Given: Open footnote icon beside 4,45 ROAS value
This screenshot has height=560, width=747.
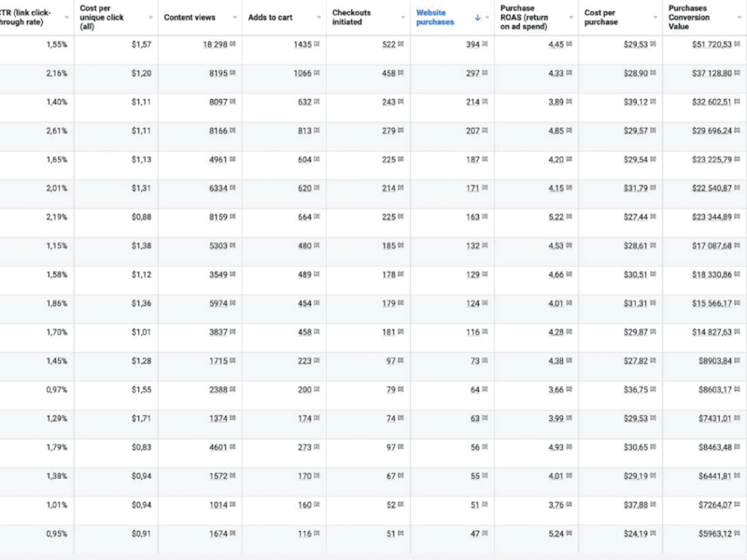Looking at the screenshot, I should tap(569, 44).
